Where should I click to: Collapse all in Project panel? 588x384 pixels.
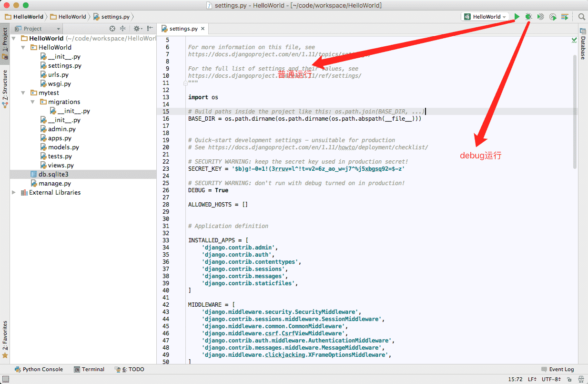(x=123, y=29)
